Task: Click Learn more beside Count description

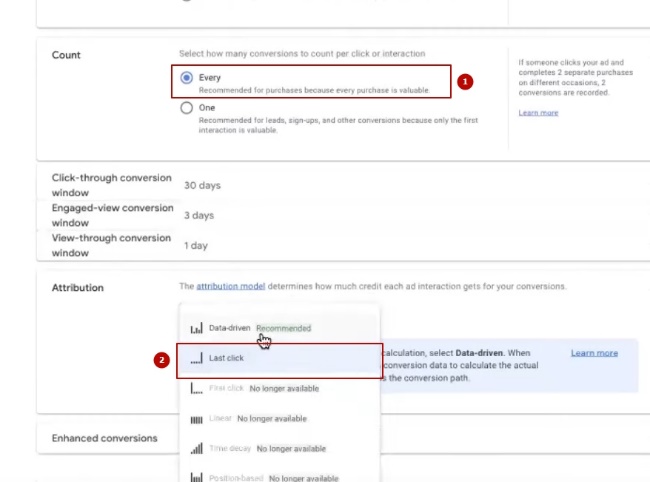Action: pyautogui.click(x=538, y=113)
